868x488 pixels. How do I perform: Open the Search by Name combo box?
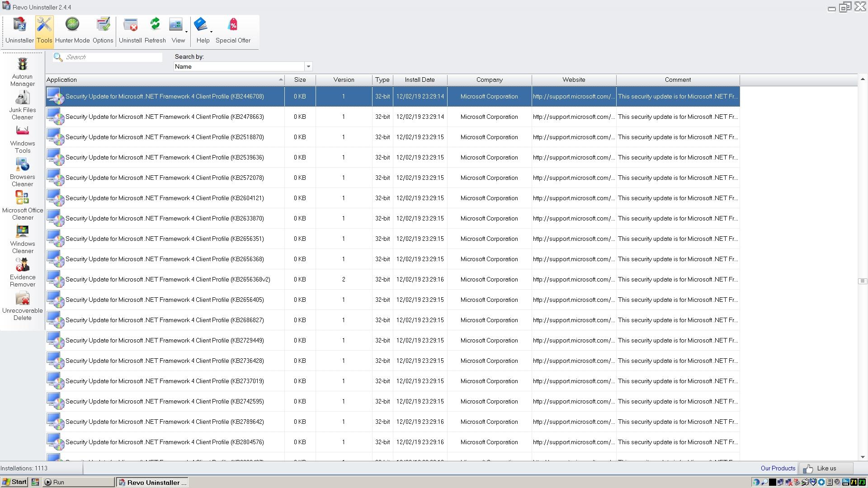click(308, 66)
